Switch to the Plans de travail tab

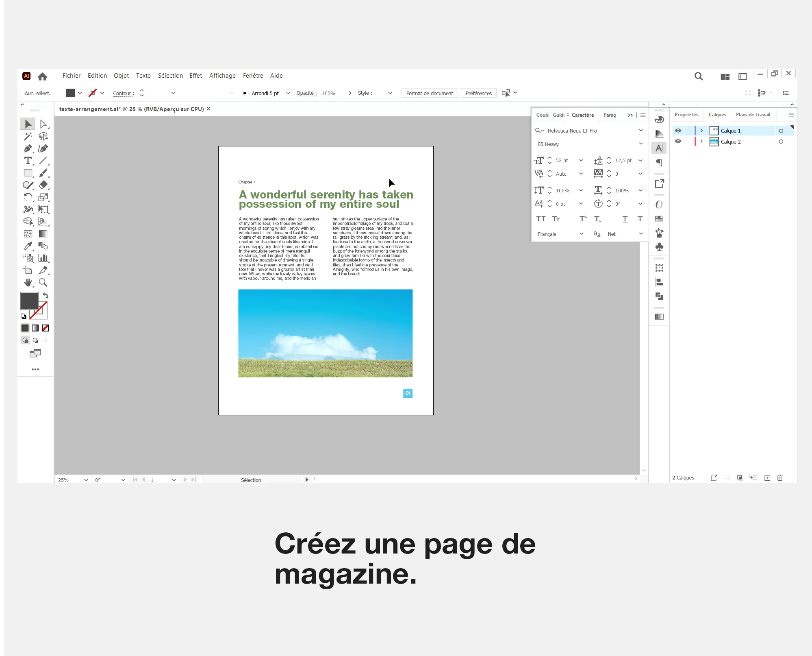pyautogui.click(x=753, y=115)
